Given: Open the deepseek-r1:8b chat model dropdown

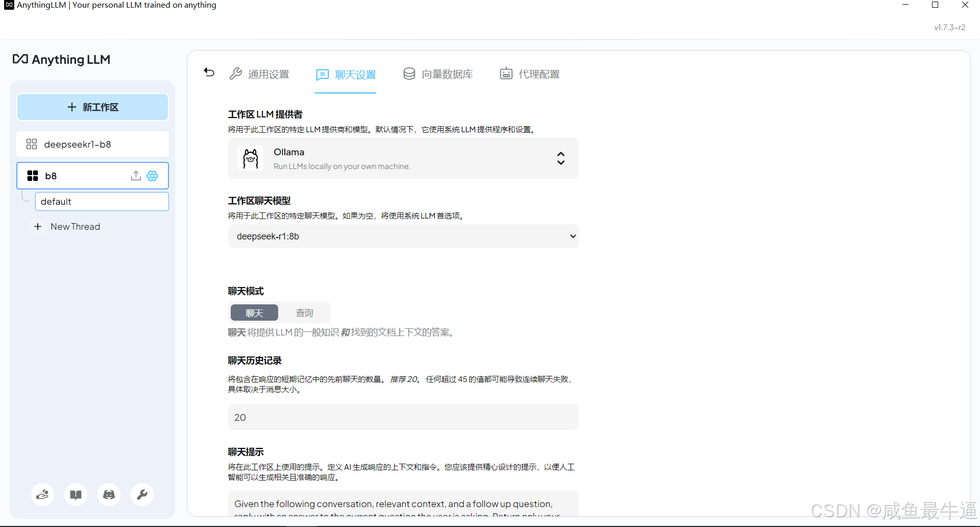Looking at the screenshot, I should [x=403, y=236].
